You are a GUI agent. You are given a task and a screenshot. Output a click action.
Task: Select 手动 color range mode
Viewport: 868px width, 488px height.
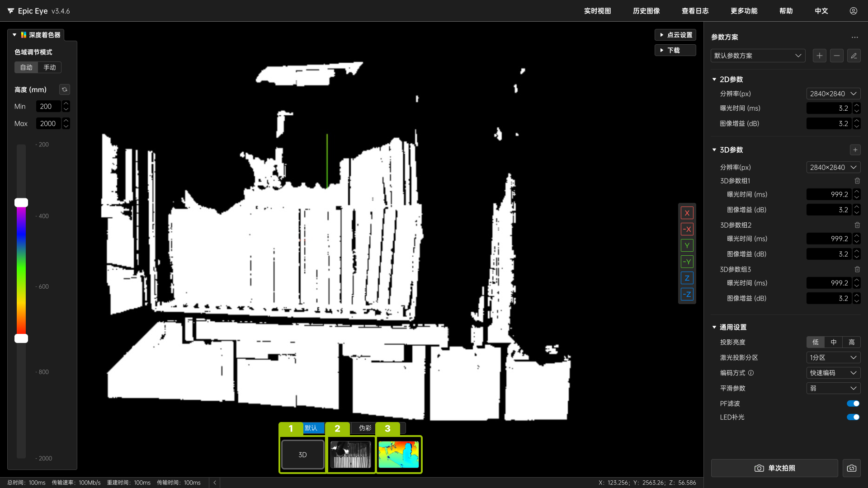[50, 67]
